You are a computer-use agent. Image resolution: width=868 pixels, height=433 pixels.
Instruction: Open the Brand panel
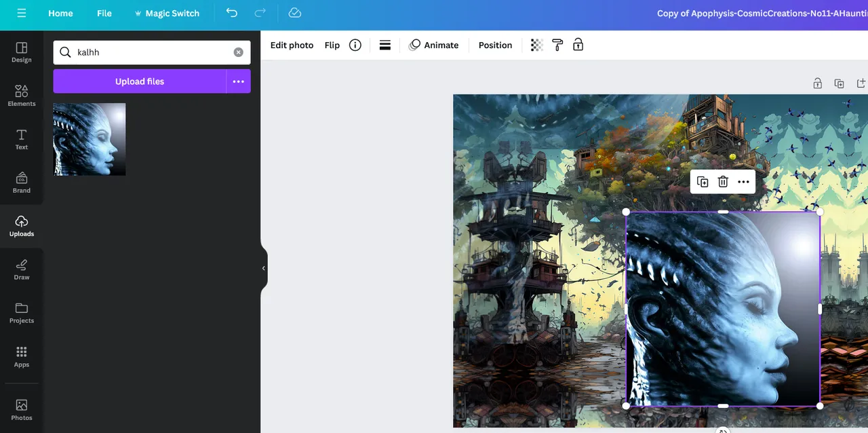[x=22, y=183]
